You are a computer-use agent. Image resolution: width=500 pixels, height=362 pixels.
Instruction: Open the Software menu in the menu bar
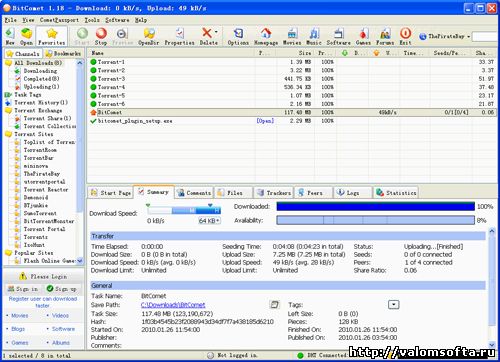pyautogui.click(x=117, y=20)
